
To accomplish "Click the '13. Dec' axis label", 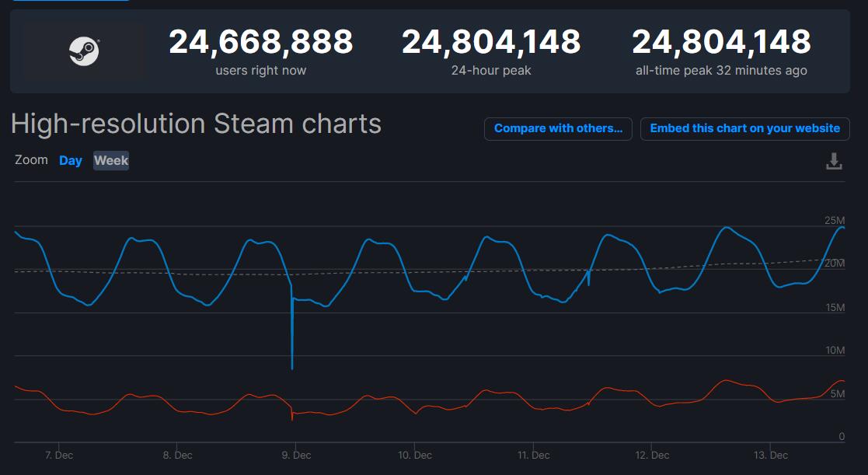I will [x=771, y=455].
